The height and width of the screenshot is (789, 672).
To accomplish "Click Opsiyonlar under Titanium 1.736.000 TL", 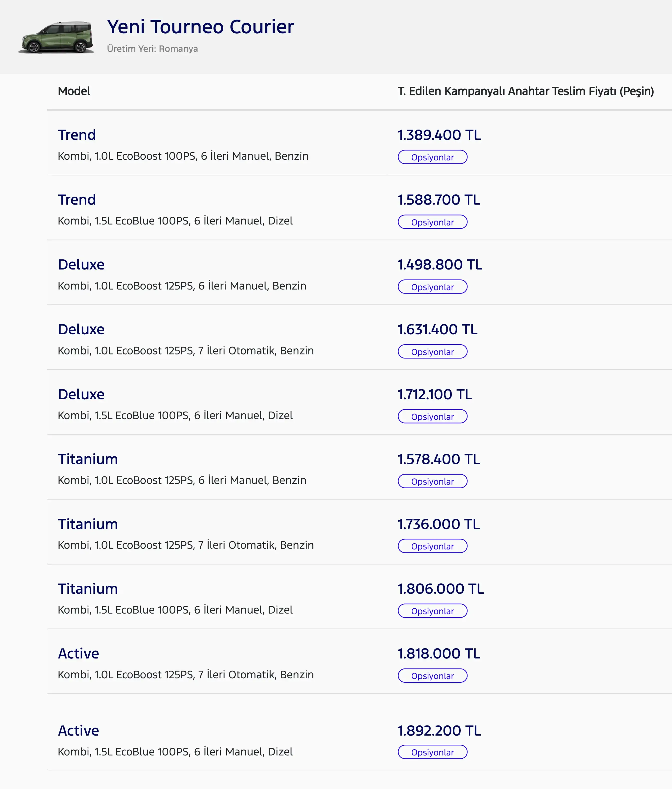I will tap(432, 546).
